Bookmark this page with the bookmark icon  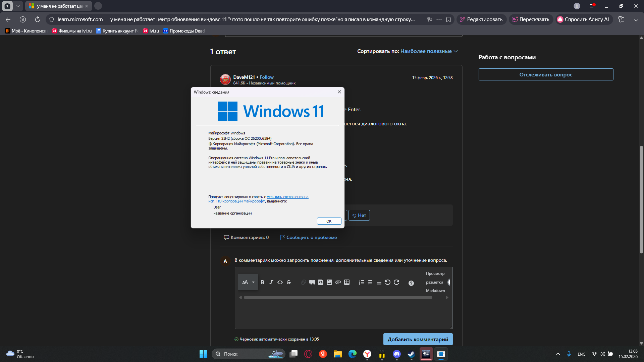coord(448,19)
